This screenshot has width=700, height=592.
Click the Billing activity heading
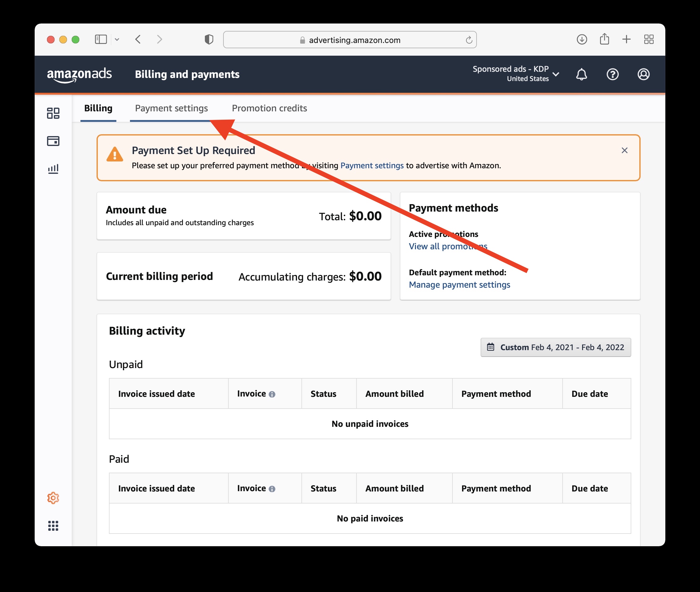pos(147,331)
